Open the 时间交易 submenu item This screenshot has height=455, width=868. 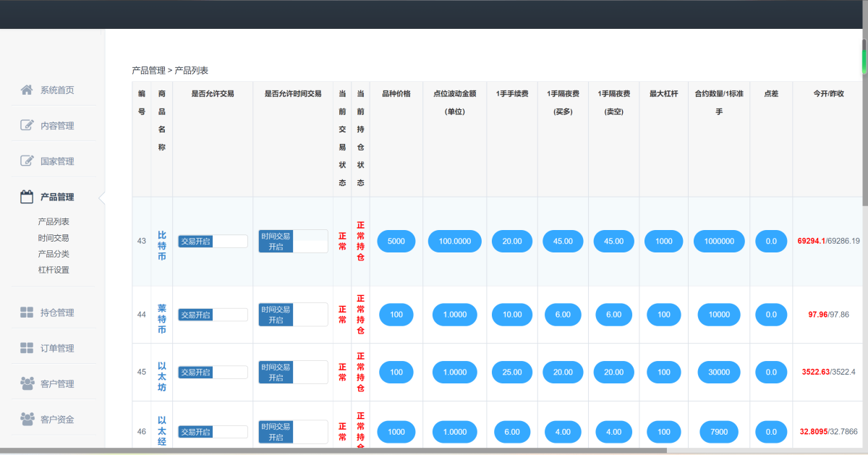point(54,238)
